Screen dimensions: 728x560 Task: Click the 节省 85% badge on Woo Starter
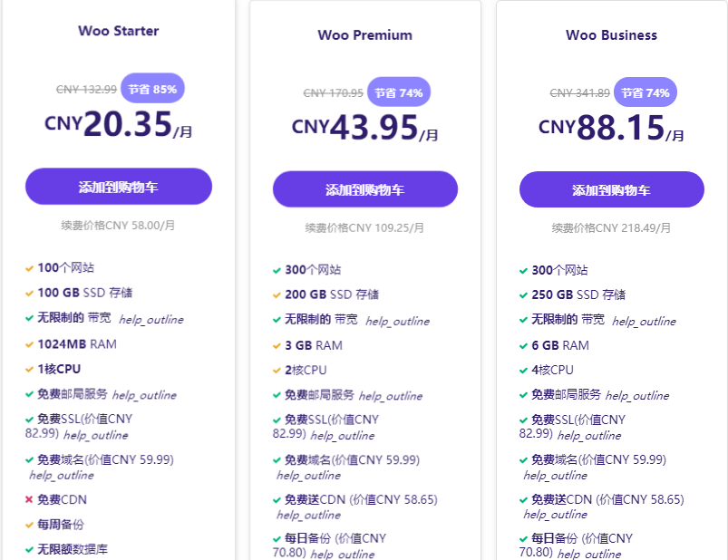151,89
